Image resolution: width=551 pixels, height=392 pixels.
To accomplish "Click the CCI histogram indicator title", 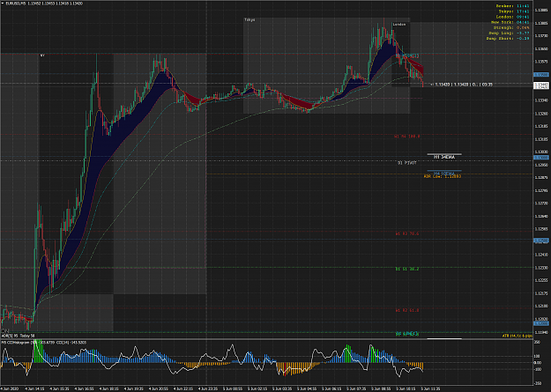I will 44,342.
